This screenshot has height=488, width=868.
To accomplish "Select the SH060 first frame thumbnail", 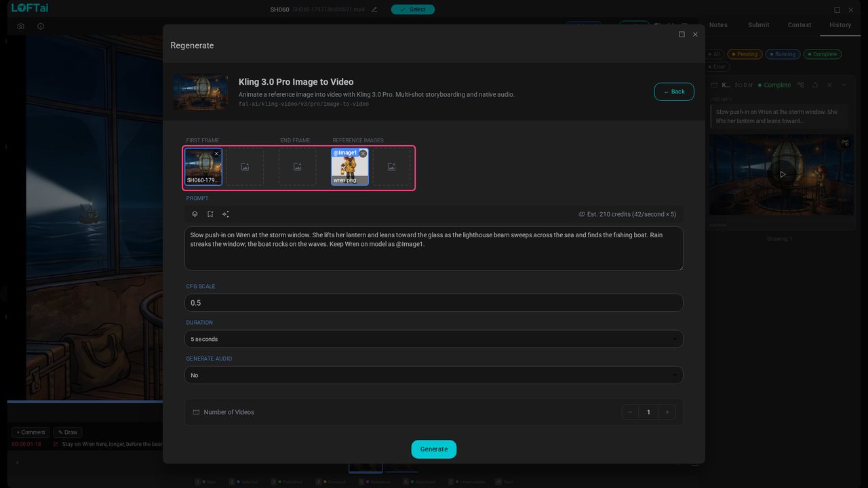I will pyautogui.click(x=203, y=167).
